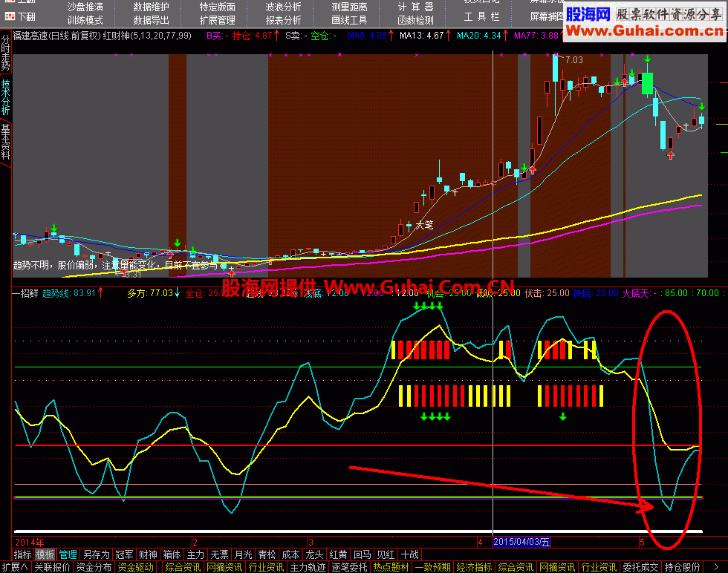Viewport: 728px width, 573px height.
Task: Open 数据导出 from toolbar
Action: [x=151, y=21]
